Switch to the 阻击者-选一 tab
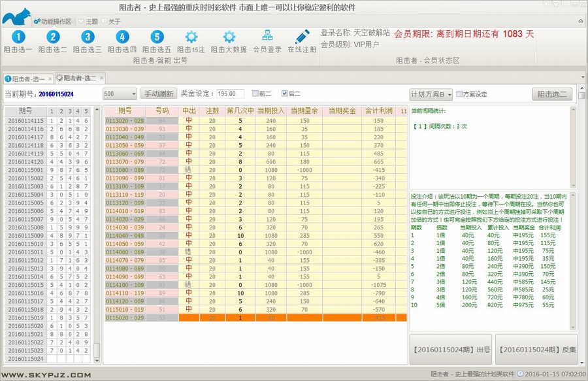The width and height of the screenshot is (588, 381). pos(26,78)
